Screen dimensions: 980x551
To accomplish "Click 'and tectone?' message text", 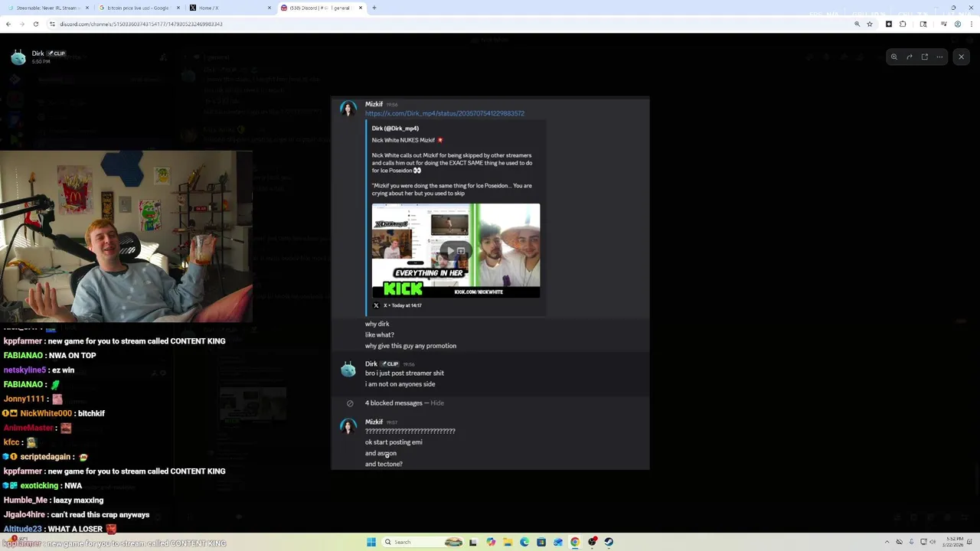I will (384, 464).
